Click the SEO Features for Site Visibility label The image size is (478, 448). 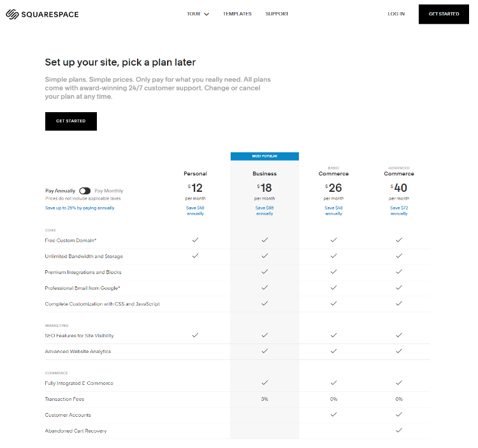pyautogui.click(x=79, y=336)
